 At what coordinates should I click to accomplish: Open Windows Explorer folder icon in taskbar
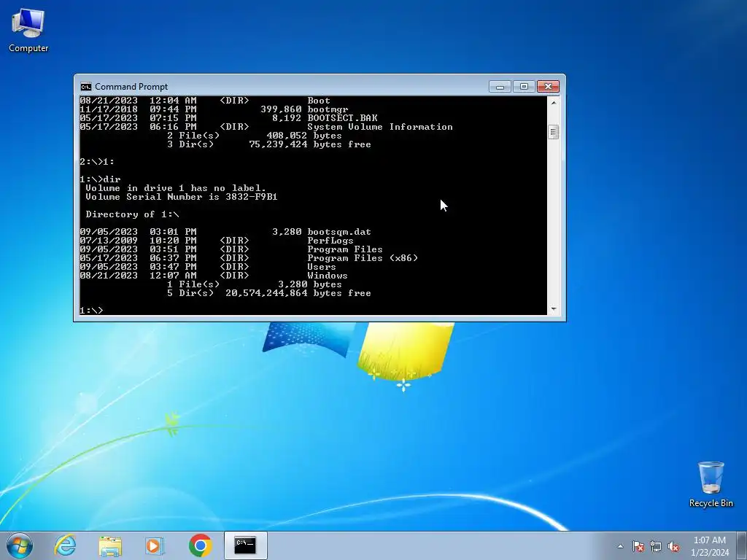pyautogui.click(x=110, y=545)
